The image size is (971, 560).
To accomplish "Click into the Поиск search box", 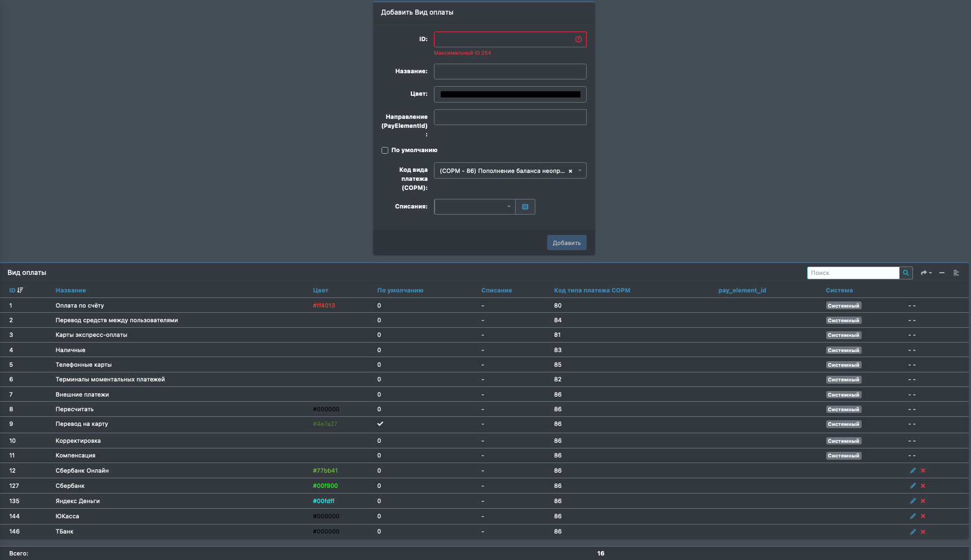I will click(x=853, y=273).
